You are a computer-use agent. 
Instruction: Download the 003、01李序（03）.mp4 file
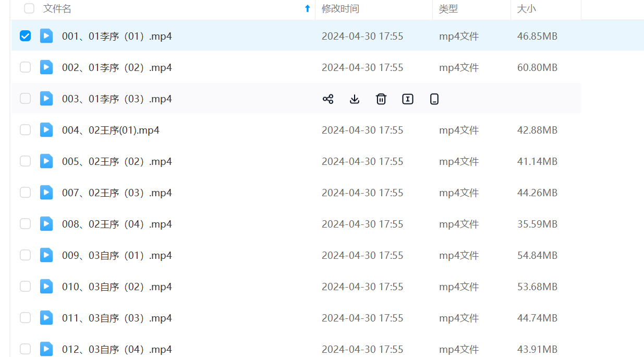pyautogui.click(x=355, y=99)
